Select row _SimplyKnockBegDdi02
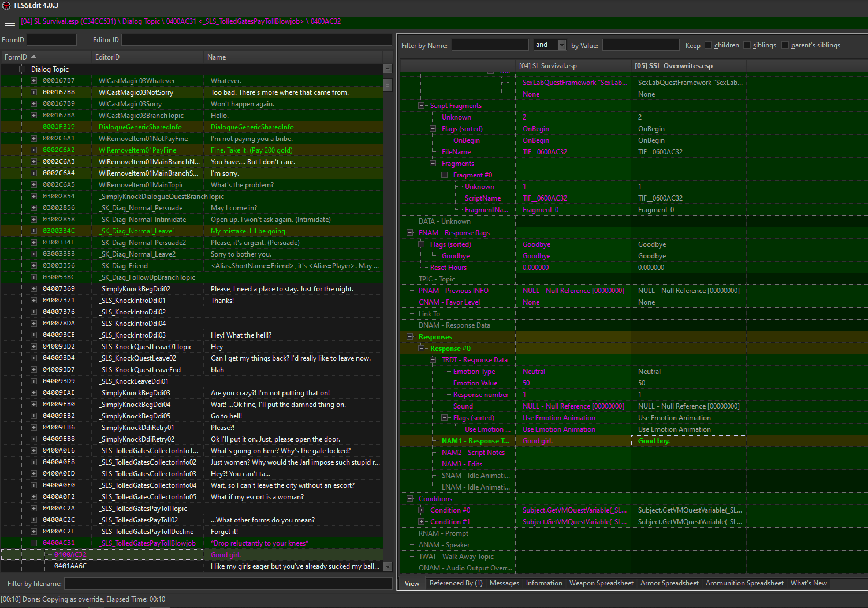The image size is (868, 608). [x=191, y=289]
